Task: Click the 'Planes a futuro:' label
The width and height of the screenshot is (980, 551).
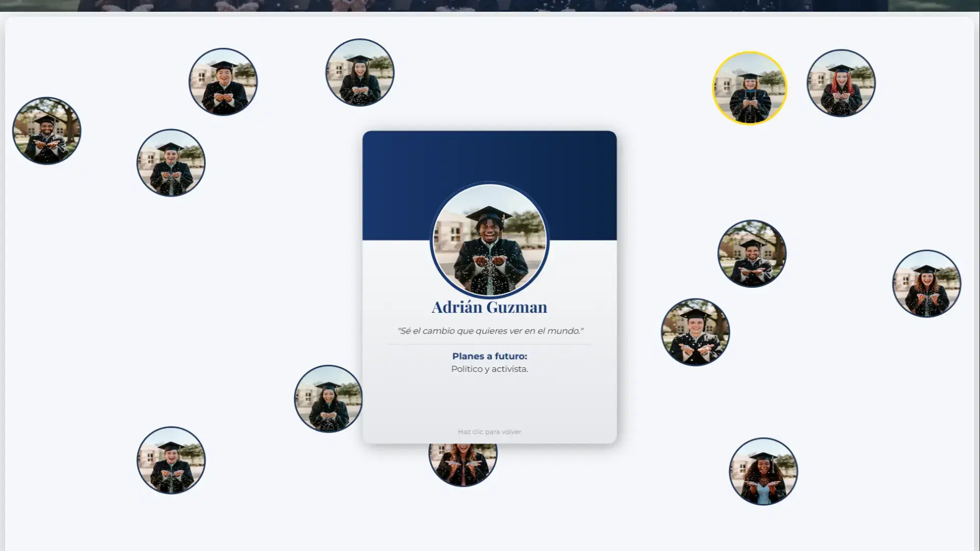Action: coord(489,356)
